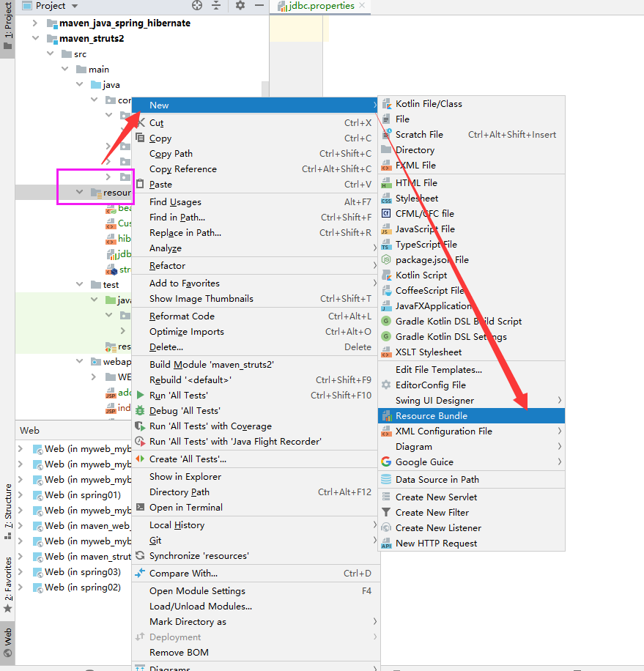Select New in the context menu
The height and width of the screenshot is (671, 644).
(256, 105)
